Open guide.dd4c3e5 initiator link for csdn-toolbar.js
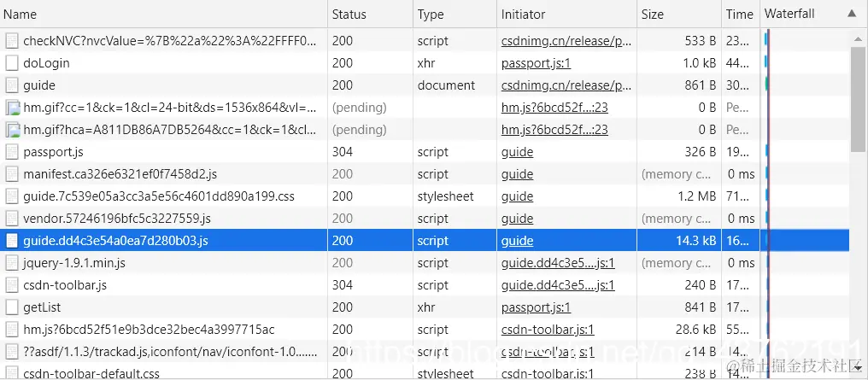 pyautogui.click(x=558, y=285)
